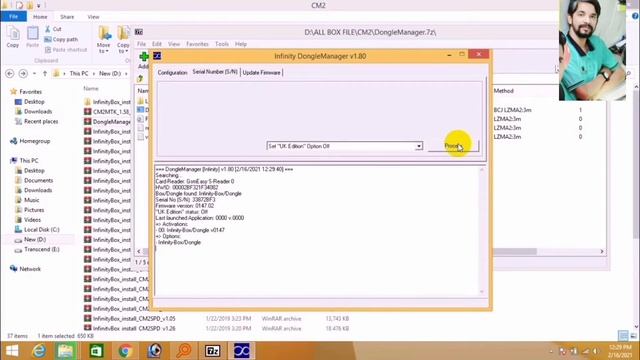Click the 7-Zip window title icon
The width and height of the screenshot is (640, 360).
139,32
